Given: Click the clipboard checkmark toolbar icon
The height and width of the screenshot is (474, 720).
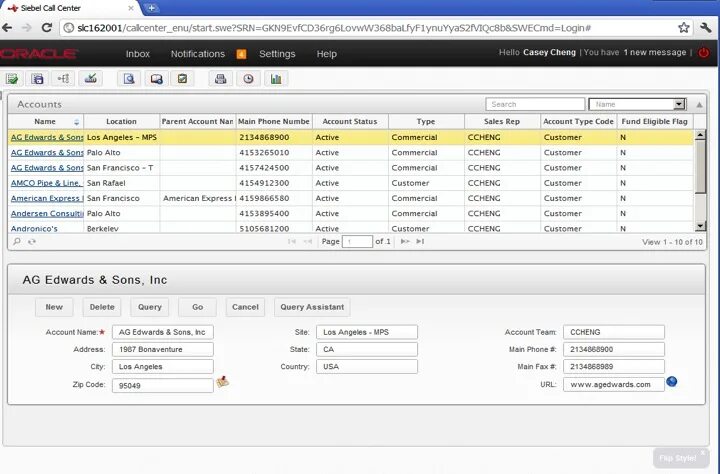Looking at the screenshot, I should [x=182, y=79].
